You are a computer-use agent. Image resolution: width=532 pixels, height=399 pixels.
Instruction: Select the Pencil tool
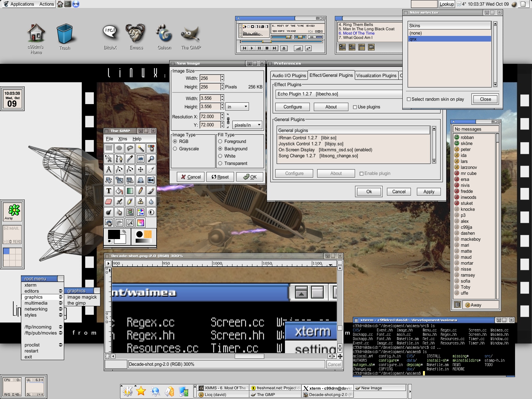click(141, 191)
